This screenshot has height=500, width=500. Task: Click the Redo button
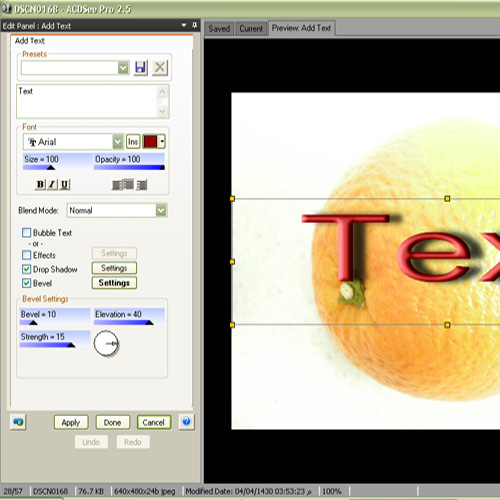pos(133,442)
